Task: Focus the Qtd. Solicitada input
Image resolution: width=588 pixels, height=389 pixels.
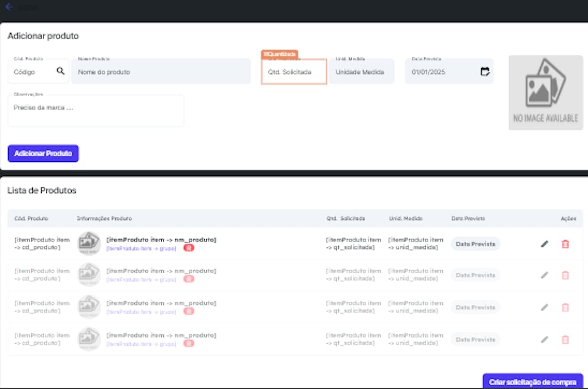Action: (x=294, y=71)
